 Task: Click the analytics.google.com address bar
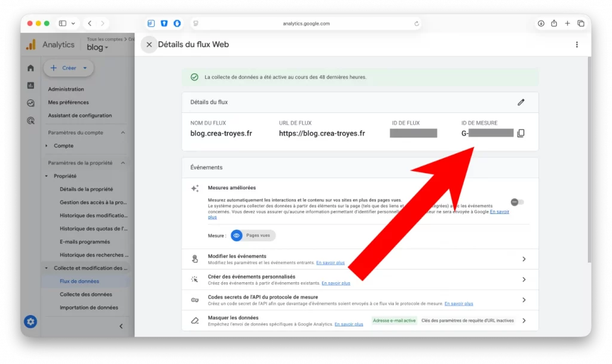coord(306,23)
